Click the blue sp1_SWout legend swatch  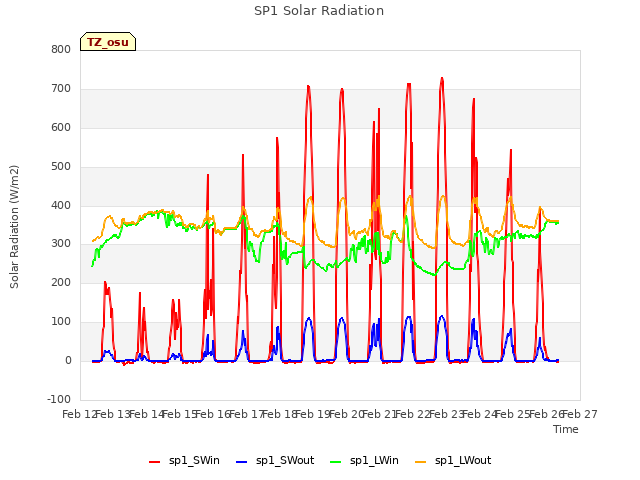(242, 462)
